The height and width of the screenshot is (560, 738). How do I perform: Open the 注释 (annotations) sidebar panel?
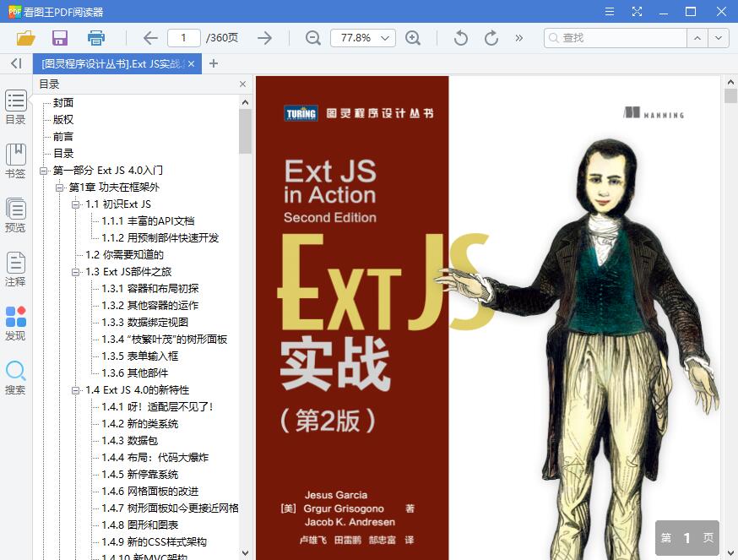tap(15, 269)
